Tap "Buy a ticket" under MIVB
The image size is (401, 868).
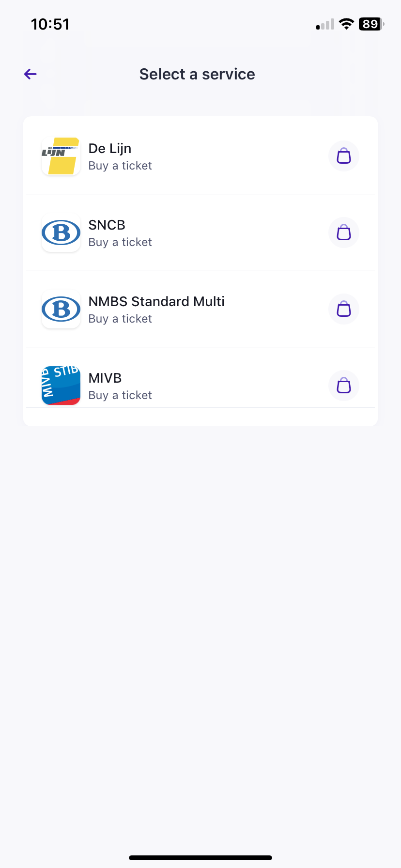[120, 395]
